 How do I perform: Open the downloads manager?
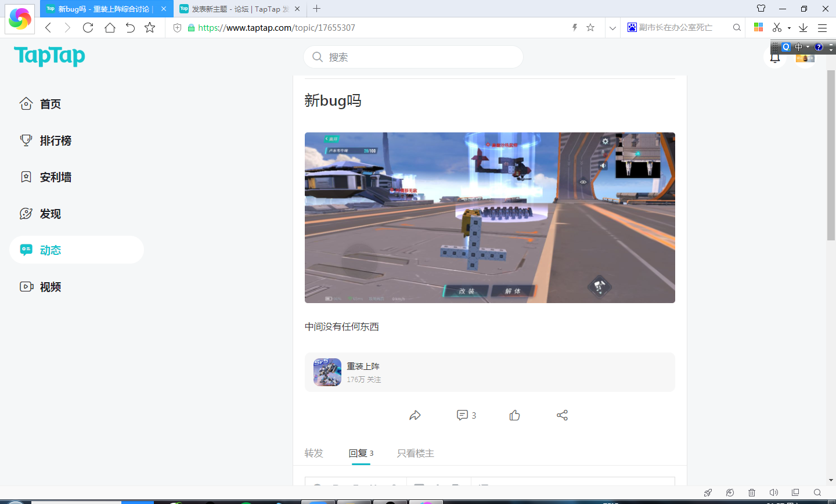coord(803,27)
